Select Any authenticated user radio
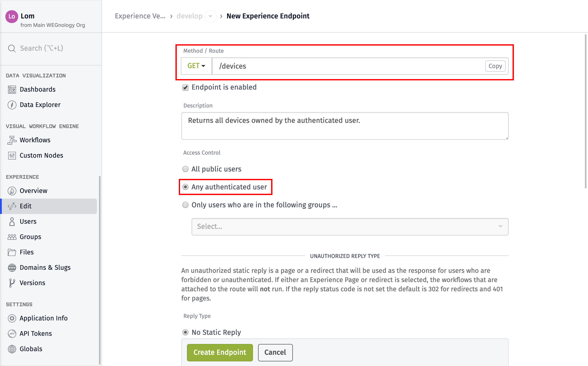588x366 pixels. (185, 187)
